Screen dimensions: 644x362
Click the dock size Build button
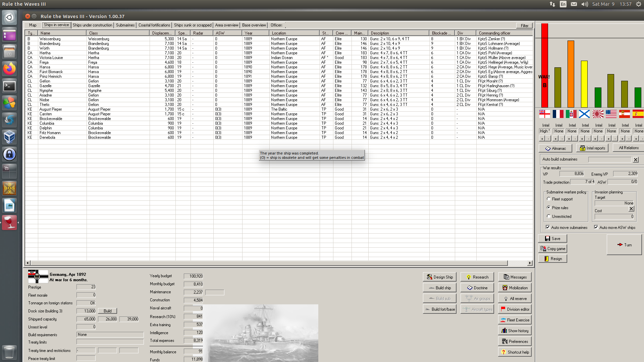tap(107, 311)
